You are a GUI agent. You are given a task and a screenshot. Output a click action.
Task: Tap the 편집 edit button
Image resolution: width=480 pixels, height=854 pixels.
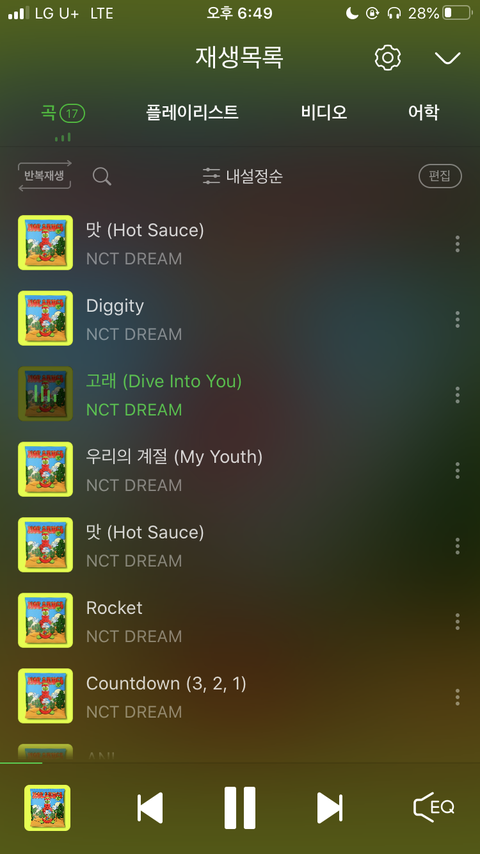440,176
